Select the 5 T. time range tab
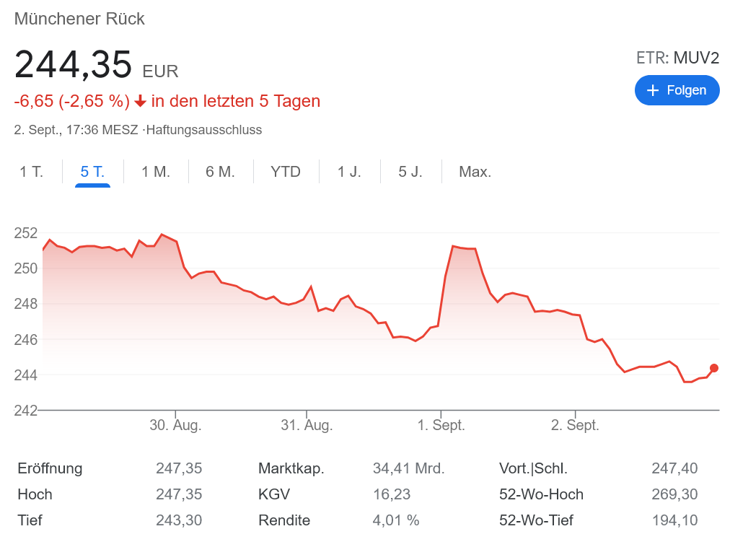This screenshot has height=560, width=730. point(92,172)
